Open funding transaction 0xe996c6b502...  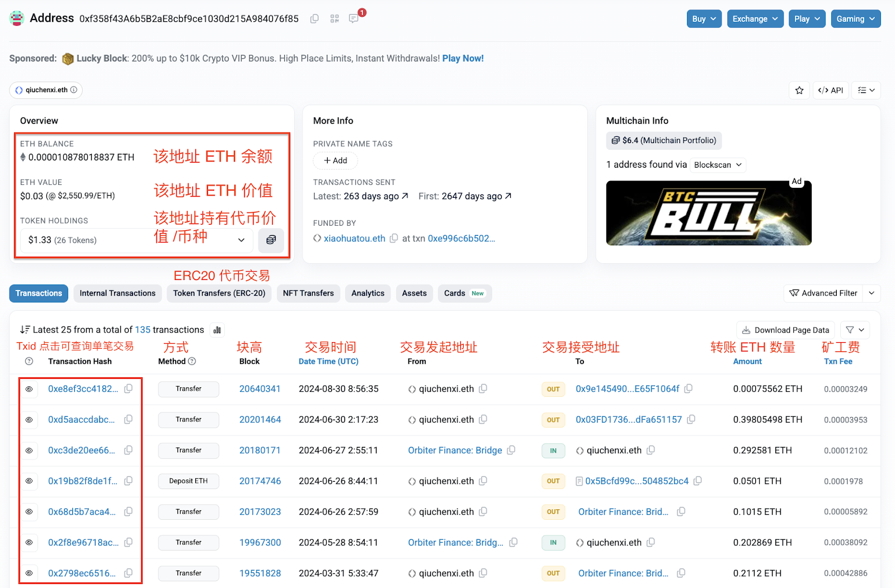pos(461,238)
